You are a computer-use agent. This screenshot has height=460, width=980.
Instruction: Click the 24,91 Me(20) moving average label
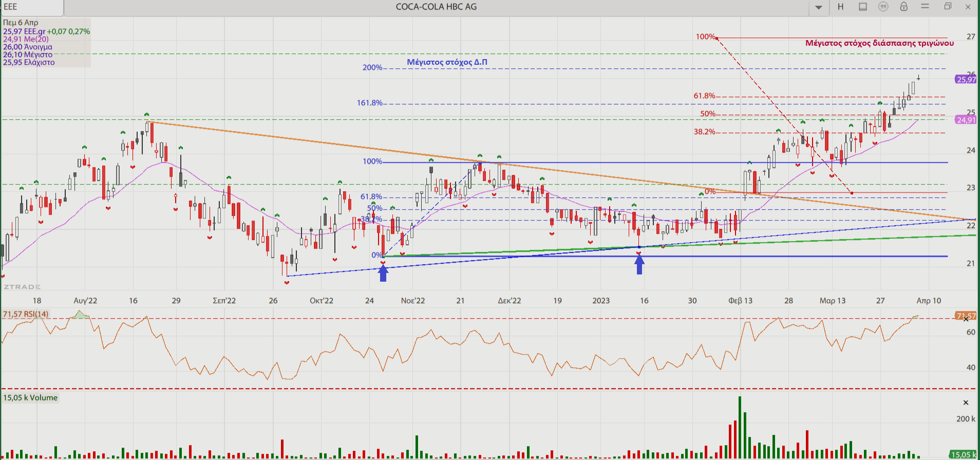(26, 39)
